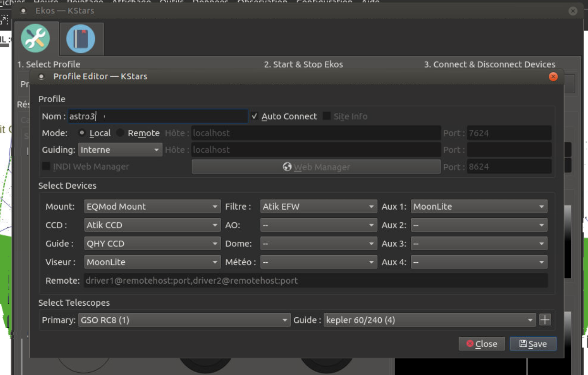Screen dimensions: 588x375
Task: Open the Mount EQMod Mount dropdown
Action: coord(152,206)
